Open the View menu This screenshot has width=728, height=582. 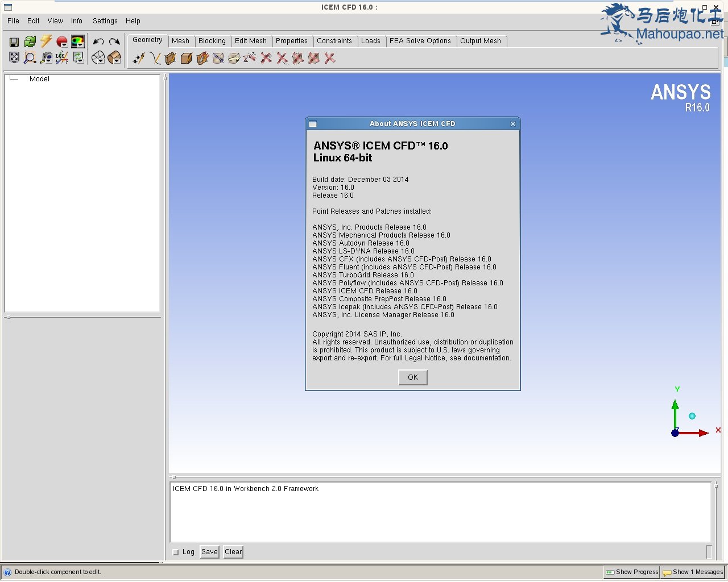pos(55,21)
